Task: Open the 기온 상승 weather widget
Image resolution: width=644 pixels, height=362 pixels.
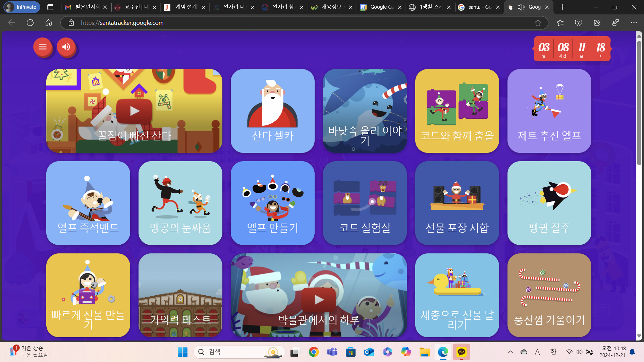Action: tap(29, 352)
